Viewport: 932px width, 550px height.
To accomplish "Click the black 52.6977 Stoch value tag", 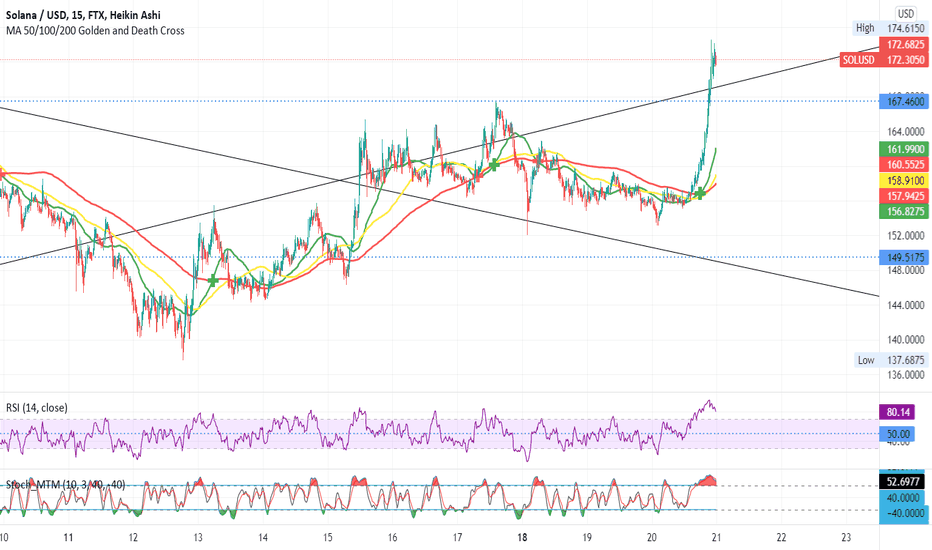I will point(902,482).
